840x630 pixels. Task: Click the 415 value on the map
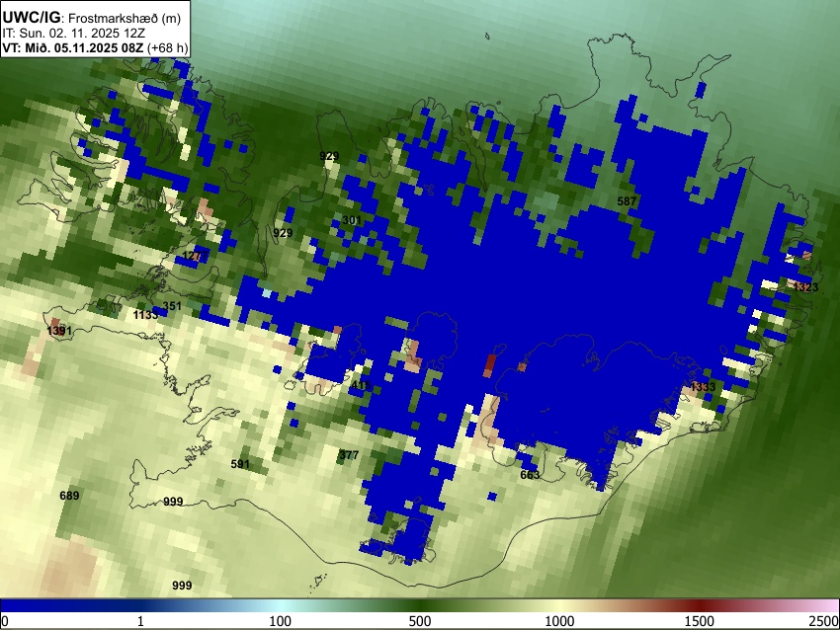click(x=362, y=385)
